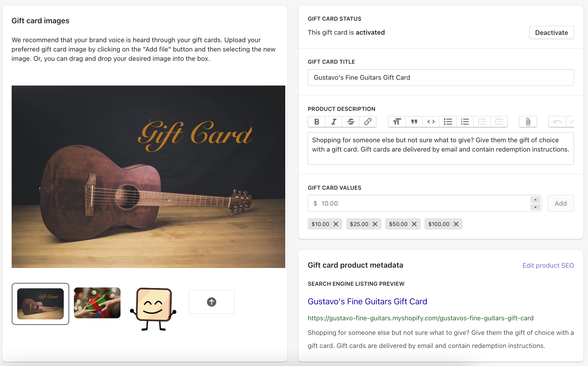Remove the $25.00 gift card value
The height and width of the screenshot is (366, 588).
point(375,224)
